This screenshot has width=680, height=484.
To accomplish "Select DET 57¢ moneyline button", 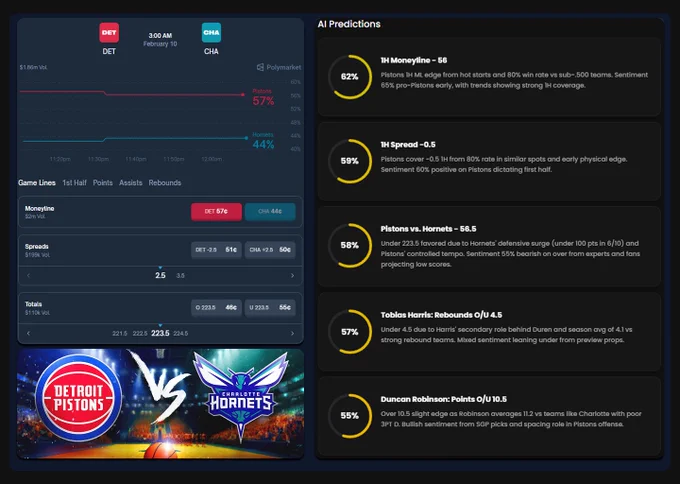I will tap(216, 212).
